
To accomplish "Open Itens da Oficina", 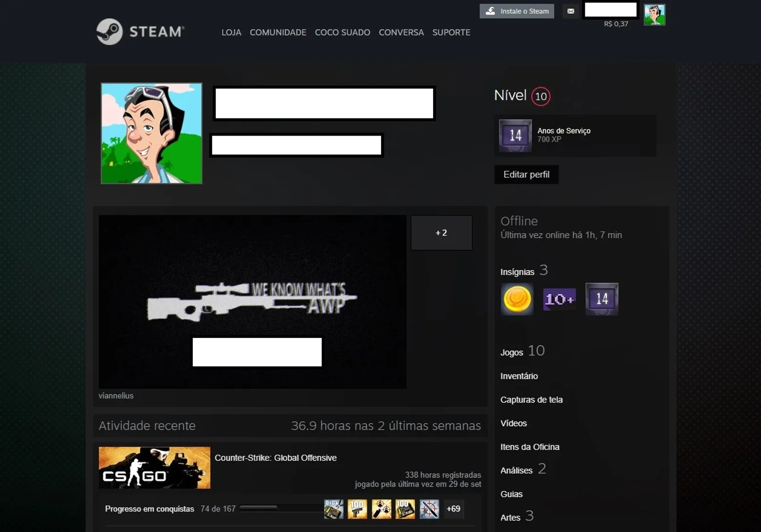I will (530, 447).
